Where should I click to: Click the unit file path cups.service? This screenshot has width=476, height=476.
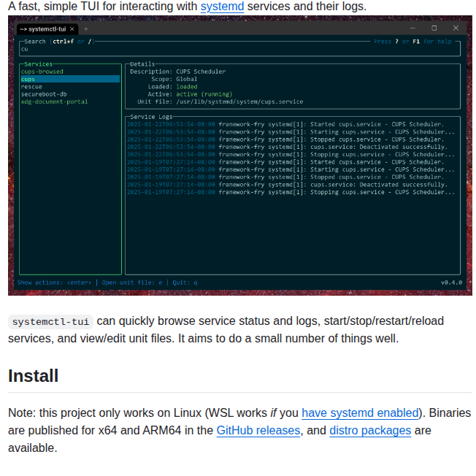pyautogui.click(x=239, y=101)
